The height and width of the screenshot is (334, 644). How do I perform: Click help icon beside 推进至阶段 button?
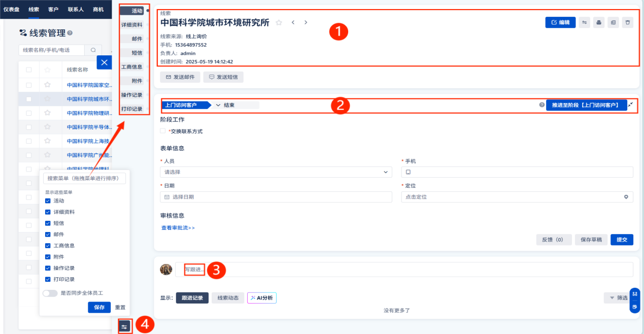pos(541,105)
